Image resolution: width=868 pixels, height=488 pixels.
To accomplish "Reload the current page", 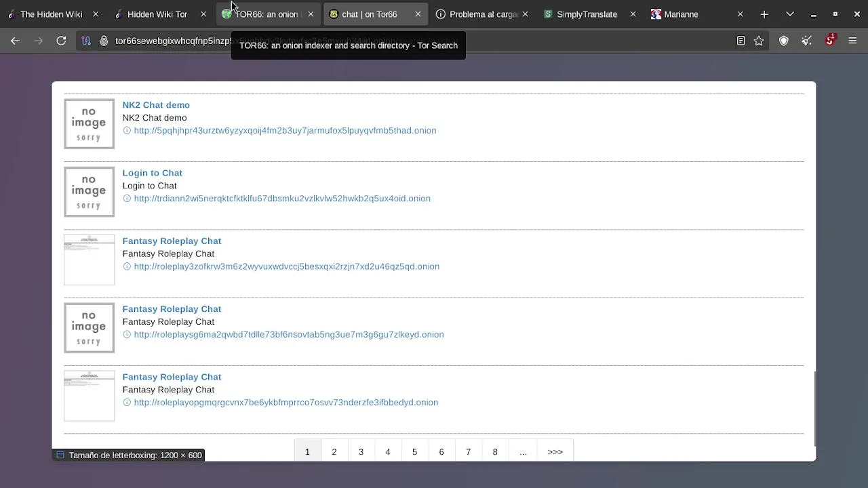I will coord(61,41).
